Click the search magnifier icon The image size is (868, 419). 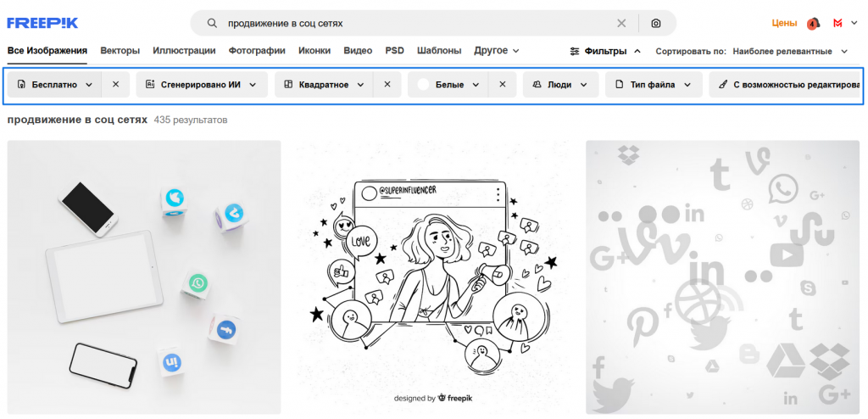pos(212,23)
